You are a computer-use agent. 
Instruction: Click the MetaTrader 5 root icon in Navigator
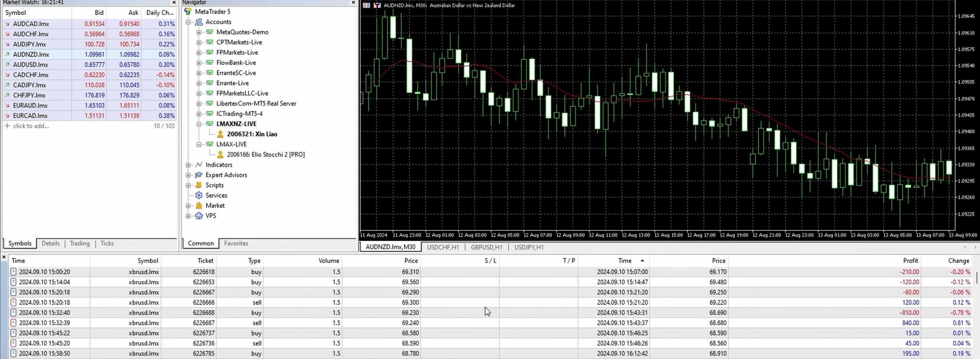(x=188, y=11)
